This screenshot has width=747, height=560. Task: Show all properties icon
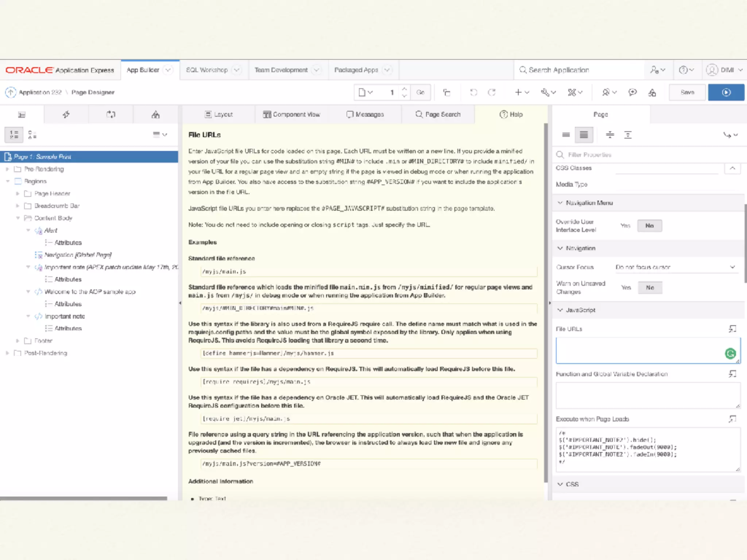click(584, 135)
